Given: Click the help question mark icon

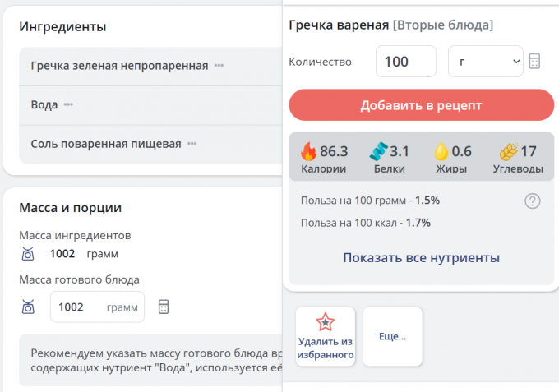Looking at the screenshot, I should [x=532, y=201].
